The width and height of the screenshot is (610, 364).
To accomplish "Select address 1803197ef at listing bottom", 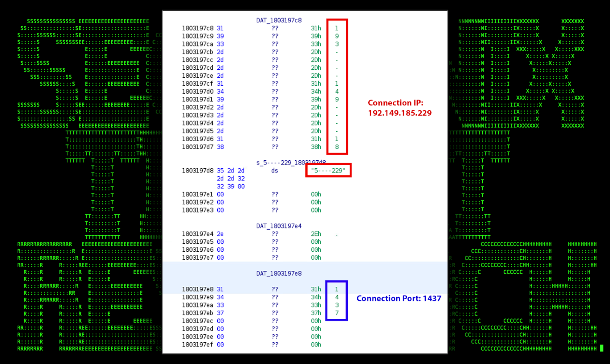I will pos(197,345).
